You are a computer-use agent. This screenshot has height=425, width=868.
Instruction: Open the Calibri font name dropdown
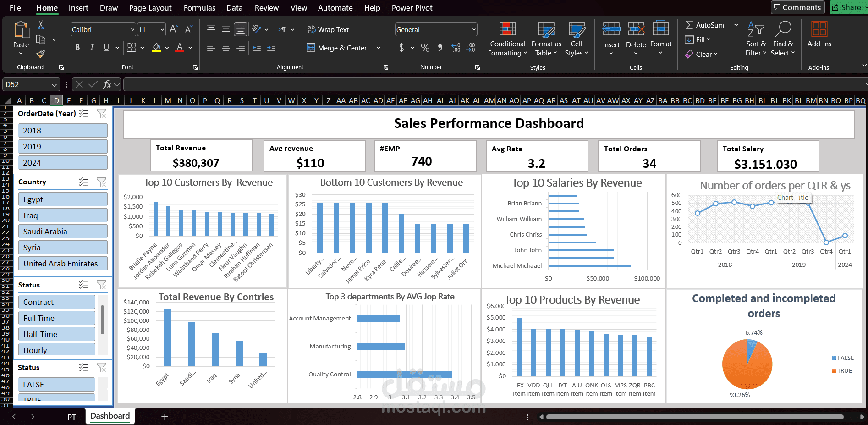132,30
